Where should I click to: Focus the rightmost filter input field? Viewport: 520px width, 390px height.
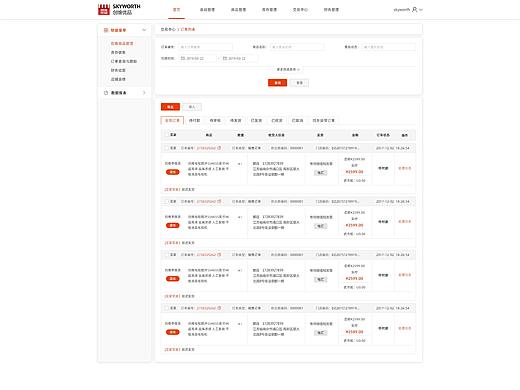(388, 47)
